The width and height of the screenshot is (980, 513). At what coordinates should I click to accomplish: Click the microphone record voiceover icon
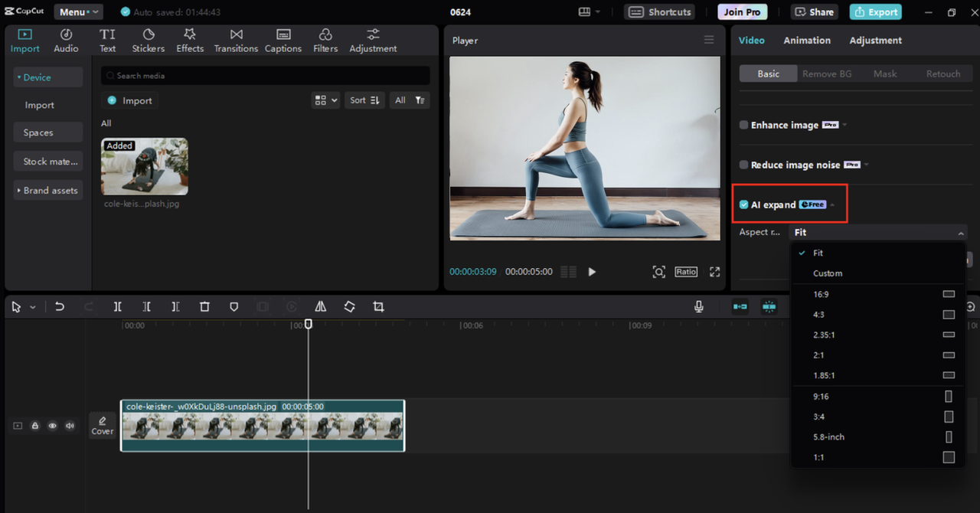point(699,306)
